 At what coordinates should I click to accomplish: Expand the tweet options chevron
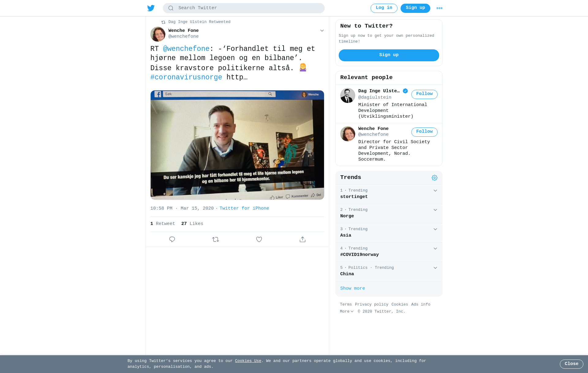click(x=322, y=31)
